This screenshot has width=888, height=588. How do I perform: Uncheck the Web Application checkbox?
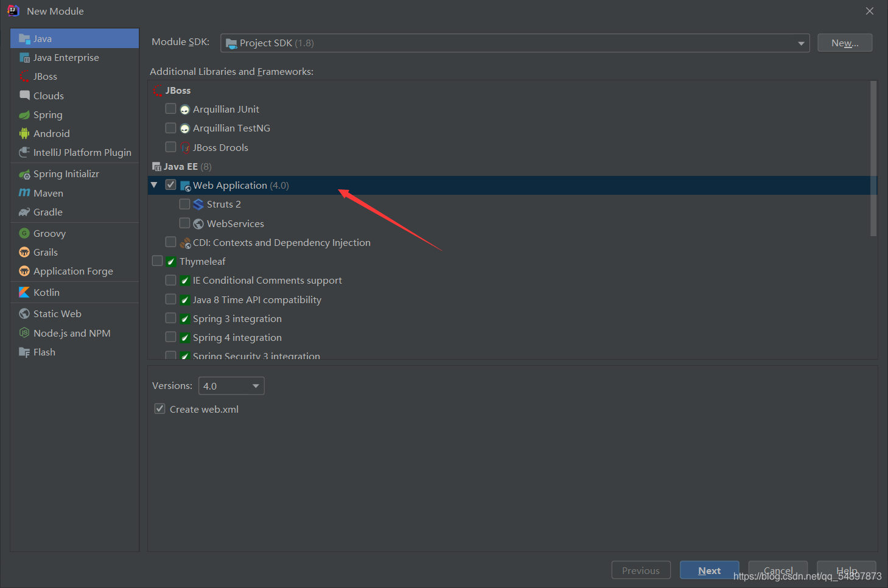pyautogui.click(x=170, y=184)
